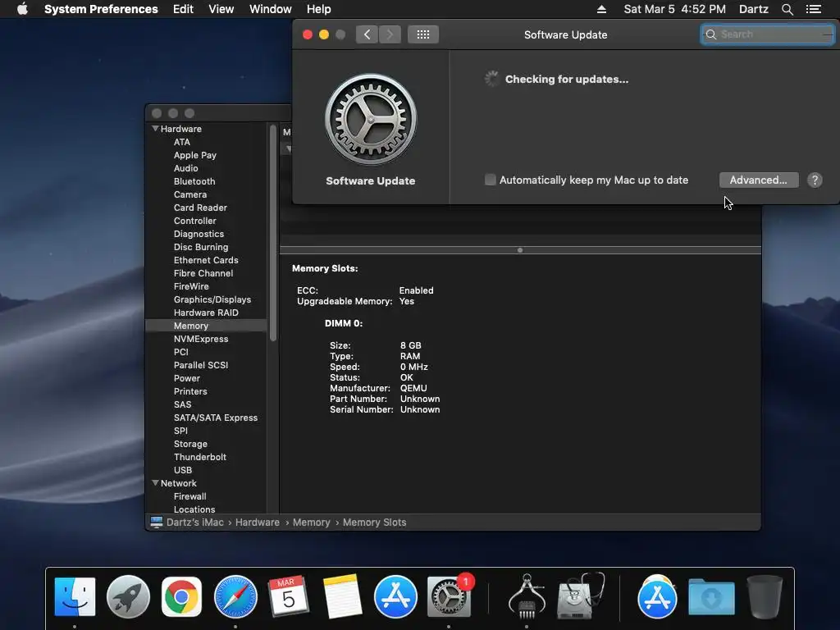Open Finder from the Dock

75,596
